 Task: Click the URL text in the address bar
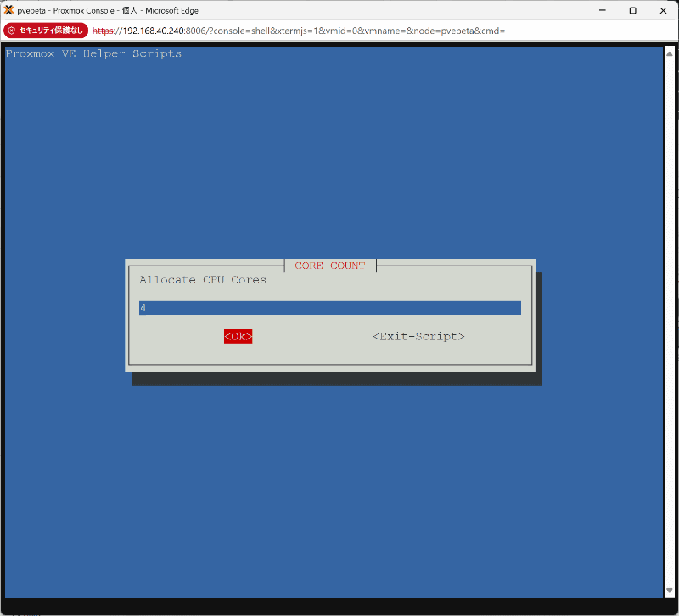coord(299,31)
